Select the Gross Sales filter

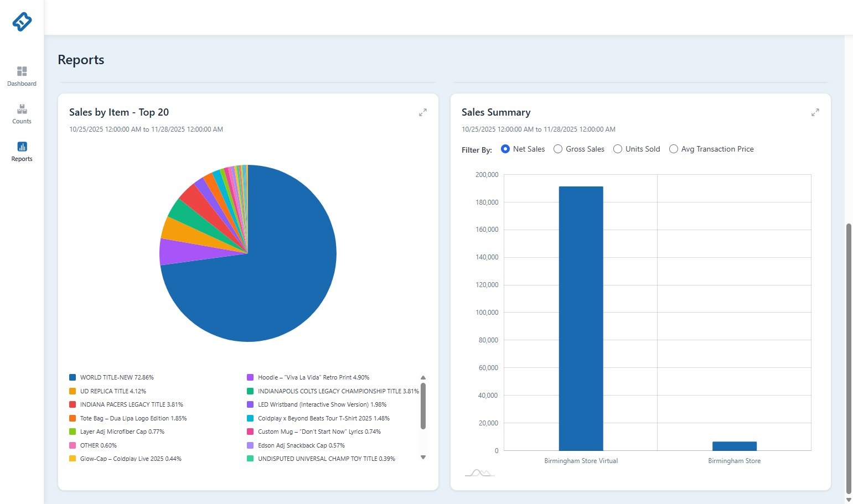click(x=558, y=149)
